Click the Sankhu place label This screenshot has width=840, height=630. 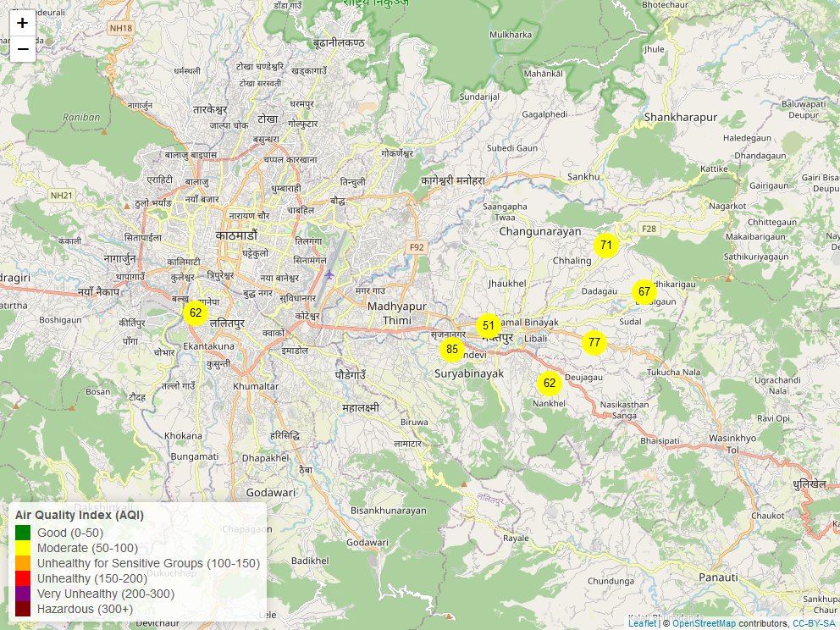(583, 177)
